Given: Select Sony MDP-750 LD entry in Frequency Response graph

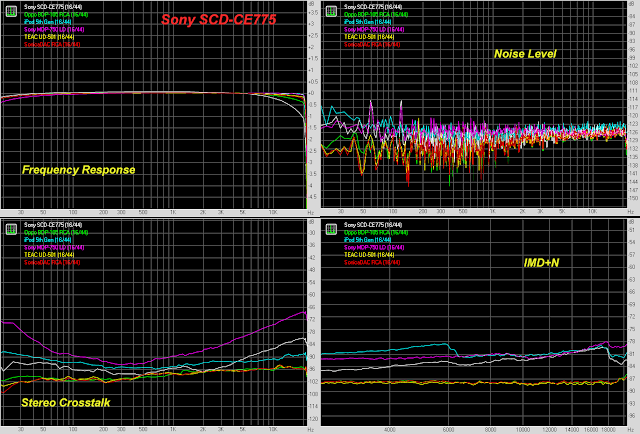Looking at the screenshot, I should point(54,29).
